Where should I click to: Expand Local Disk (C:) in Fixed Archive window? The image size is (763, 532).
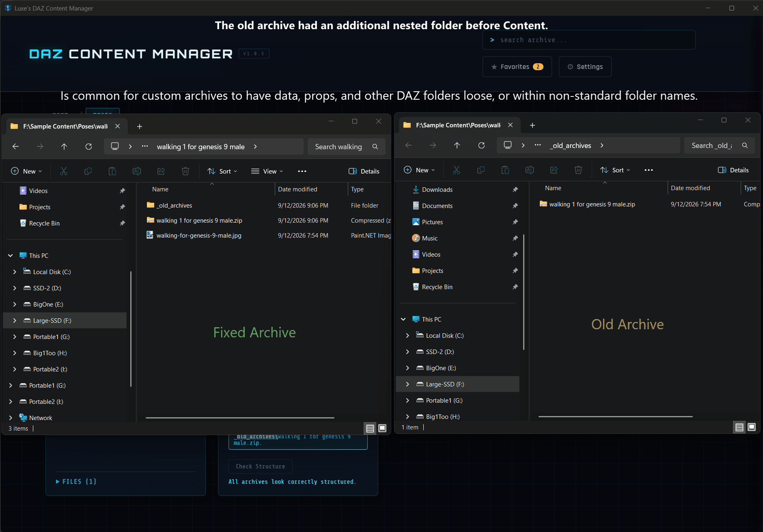[x=15, y=272]
